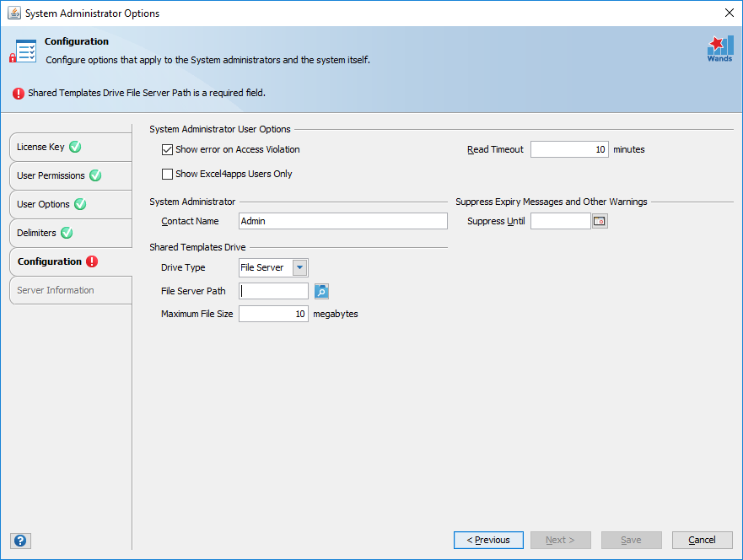Click the Previous button

(x=488, y=540)
